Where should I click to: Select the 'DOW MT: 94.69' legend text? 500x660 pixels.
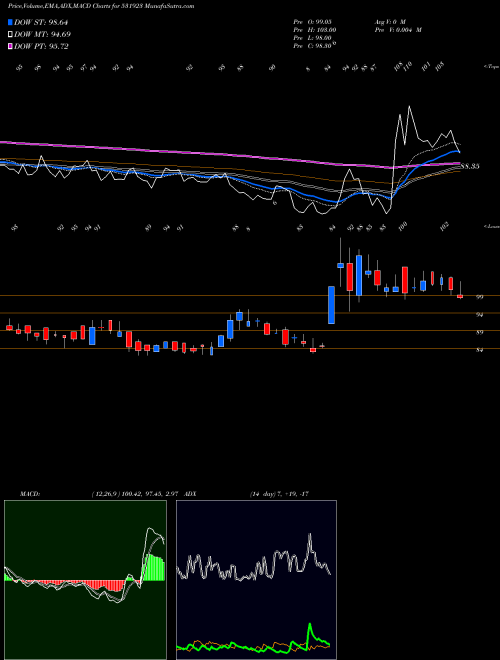pos(42,35)
